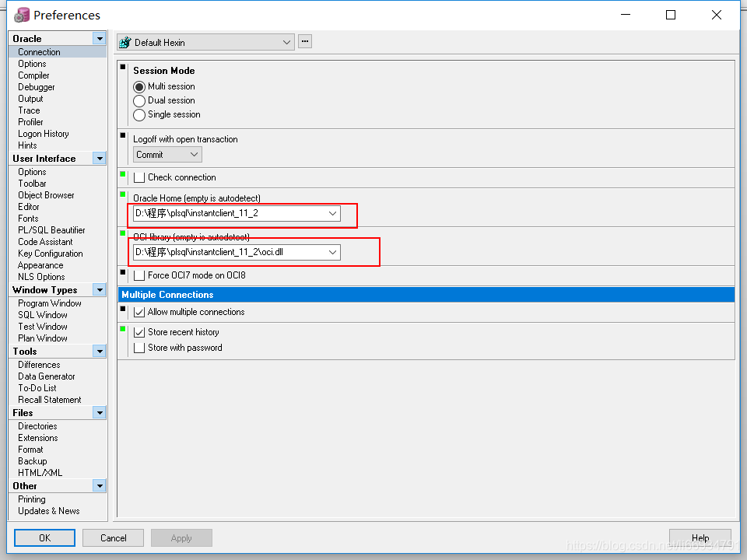747x560 pixels.
Task: Open the Default Hexin preference set dropdown
Action: click(x=205, y=42)
